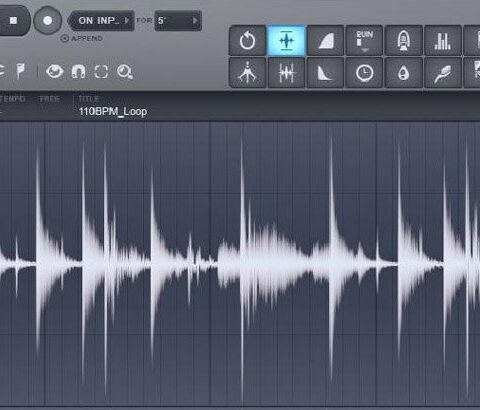This screenshot has height=410, width=480.
Task: Click the rocket shaped tool icon
Action: click(x=403, y=41)
